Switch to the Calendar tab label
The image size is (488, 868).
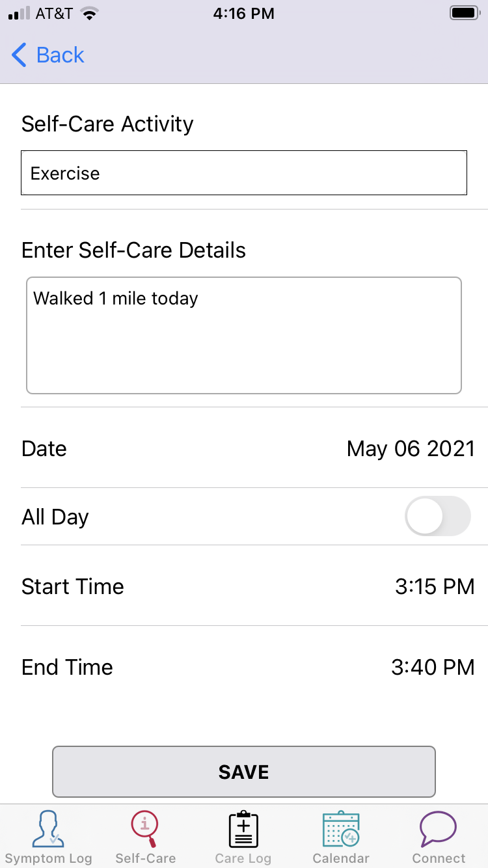click(x=341, y=858)
